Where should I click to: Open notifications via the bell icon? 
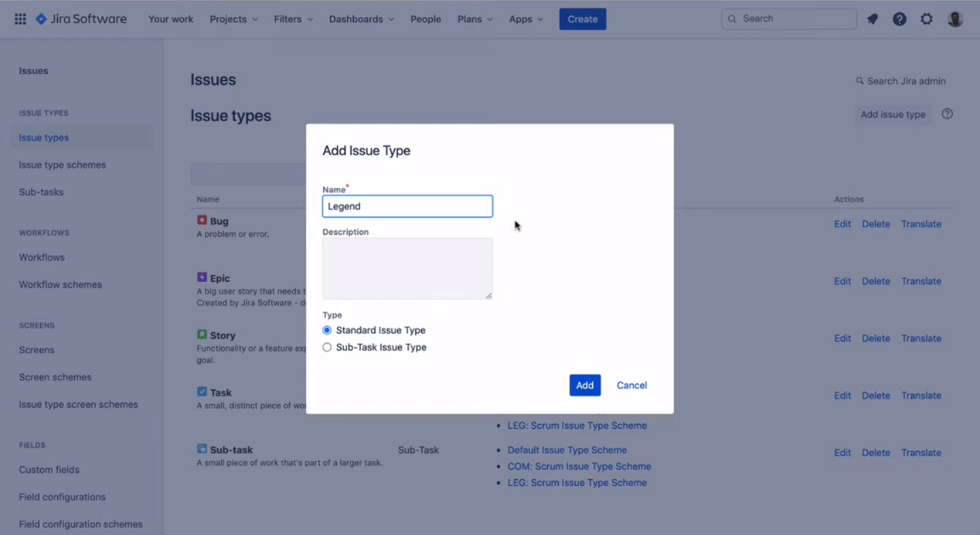[872, 18]
